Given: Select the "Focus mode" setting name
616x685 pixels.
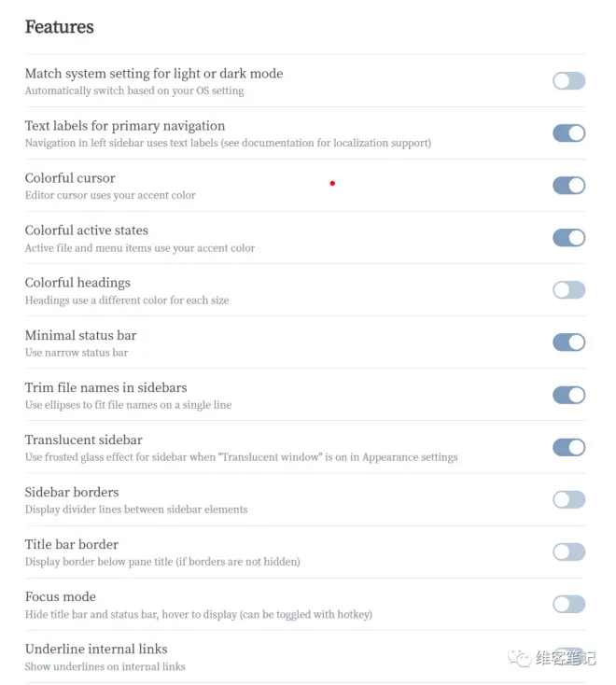Looking at the screenshot, I should 61,596.
